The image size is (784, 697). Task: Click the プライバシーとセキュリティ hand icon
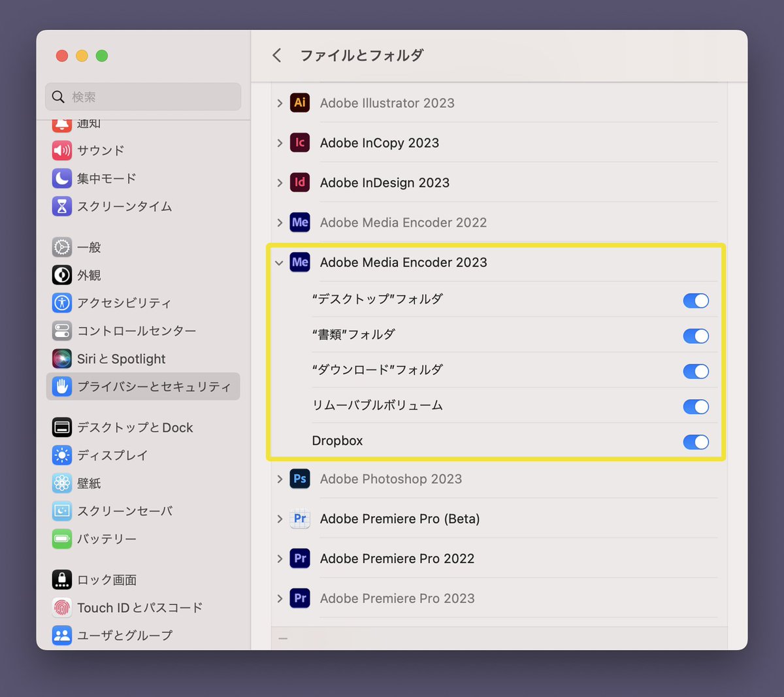click(x=62, y=387)
